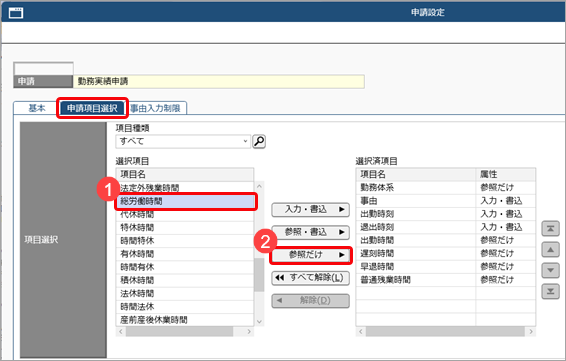Click the item list vertical scrollbar thumb

(x=259, y=275)
